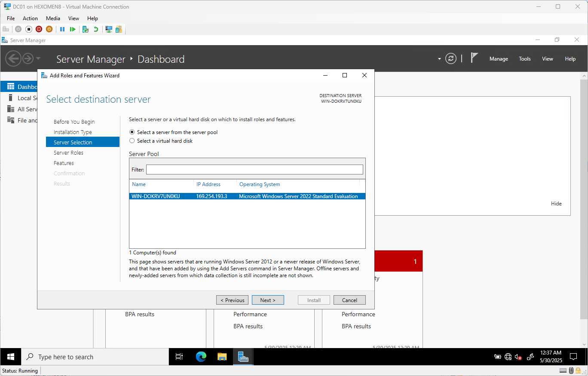Click the green Reset play icon in VM toolbar
The image size is (588, 376).
pos(73,29)
